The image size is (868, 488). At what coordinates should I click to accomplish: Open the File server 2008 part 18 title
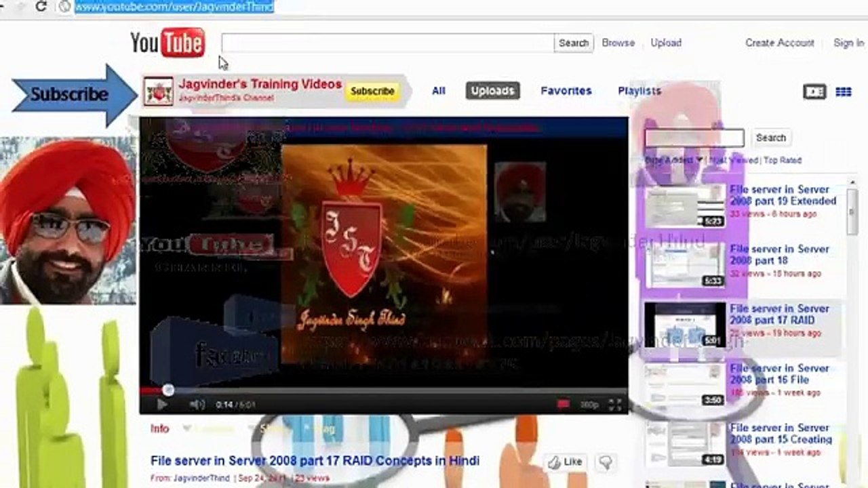pos(780,255)
